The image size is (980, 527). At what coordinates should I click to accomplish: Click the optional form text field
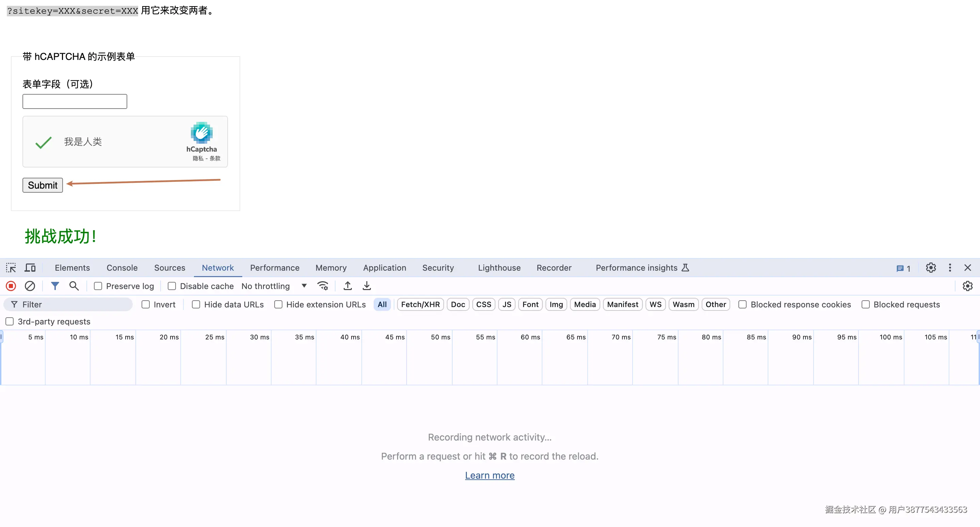coord(75,101)
